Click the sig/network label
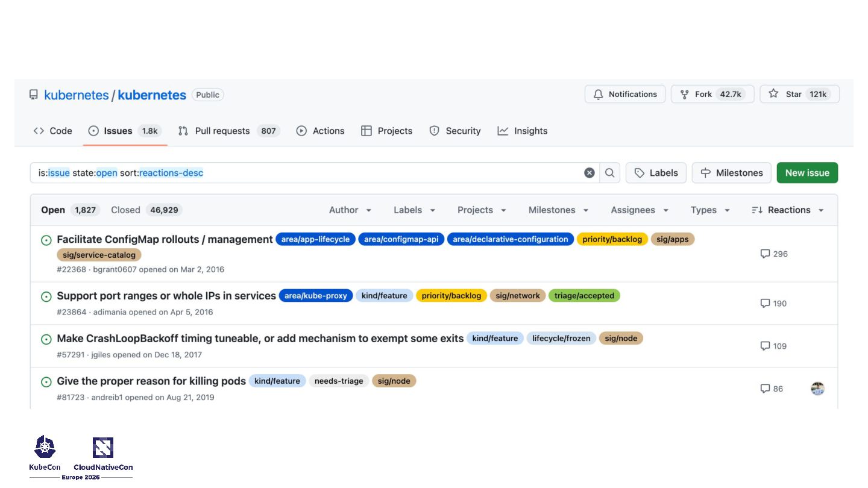The height and width of the screenshot is (488, 868). click(x=518, y=296)
